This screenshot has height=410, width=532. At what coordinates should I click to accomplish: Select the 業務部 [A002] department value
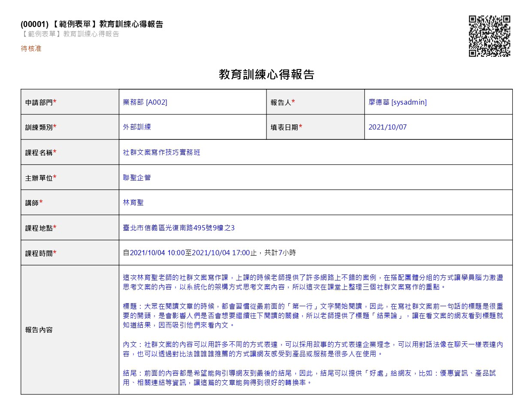tap(145, 102)
